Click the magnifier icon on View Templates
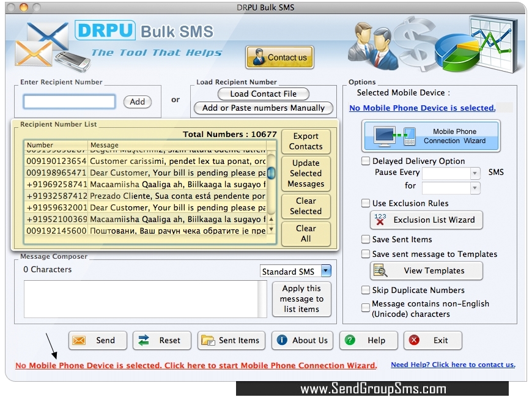Screen dimensions: 532x397 click(x=380, y=270)
